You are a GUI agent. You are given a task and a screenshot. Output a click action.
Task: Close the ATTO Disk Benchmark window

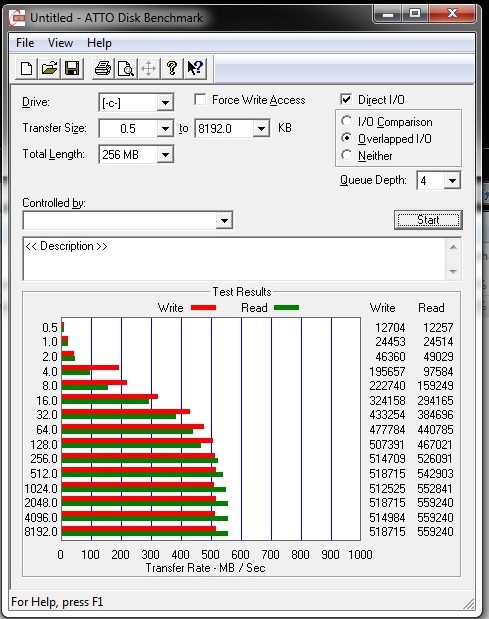452,15
